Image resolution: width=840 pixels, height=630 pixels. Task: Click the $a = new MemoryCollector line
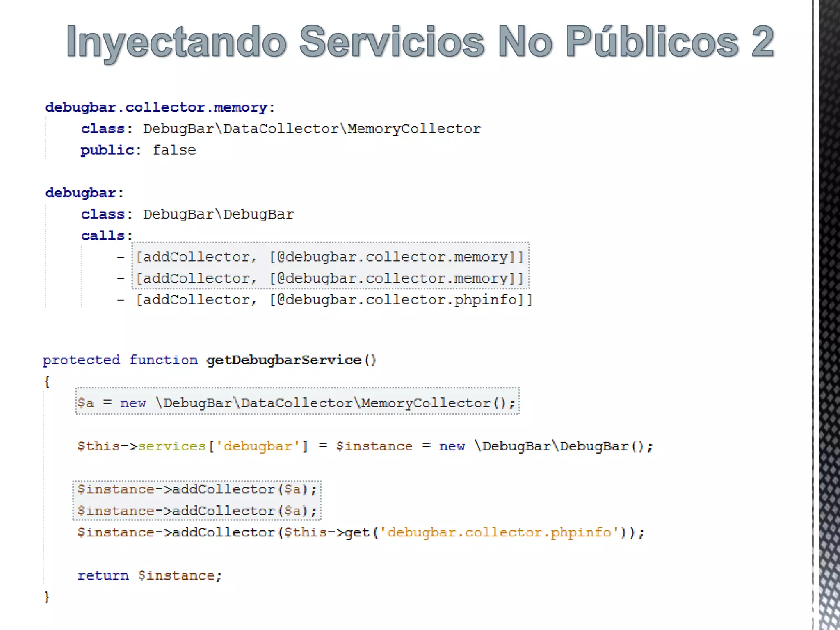point(297,403)
